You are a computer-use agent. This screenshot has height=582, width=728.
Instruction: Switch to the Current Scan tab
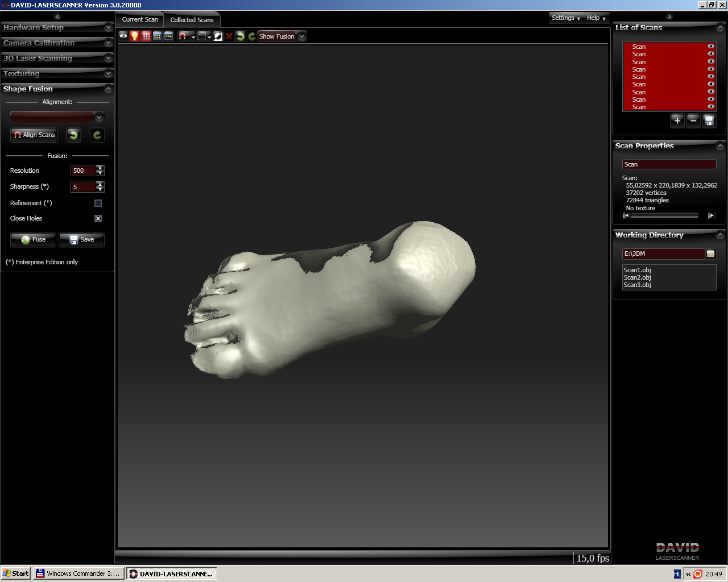140,19
